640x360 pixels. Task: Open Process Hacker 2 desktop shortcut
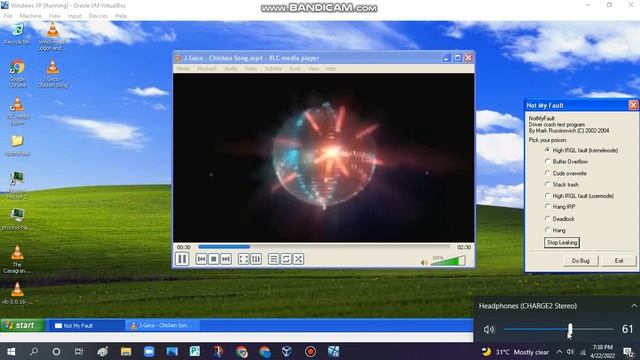(17, 184)
